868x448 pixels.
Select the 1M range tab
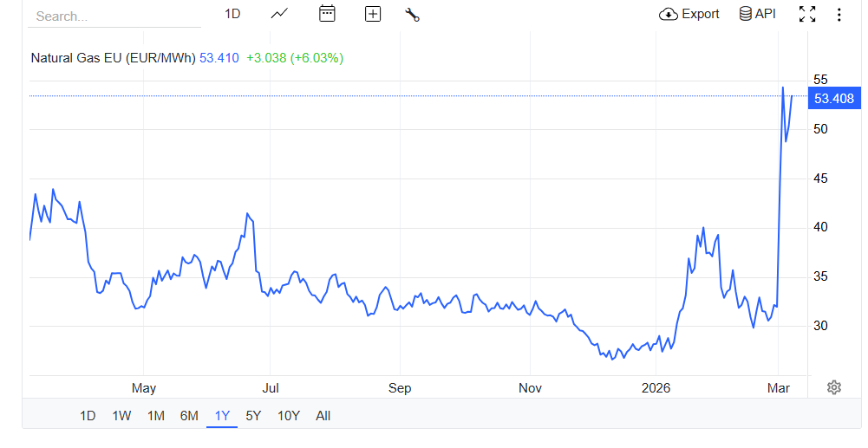[x=155, y=416]
